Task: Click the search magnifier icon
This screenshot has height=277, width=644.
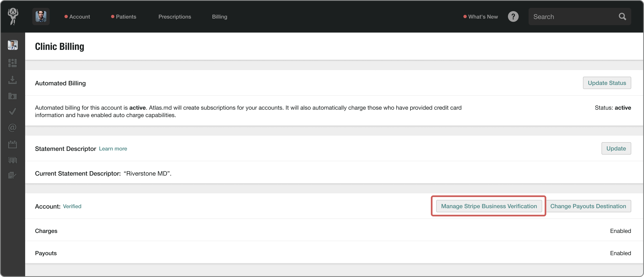Action: coord(622,16)
